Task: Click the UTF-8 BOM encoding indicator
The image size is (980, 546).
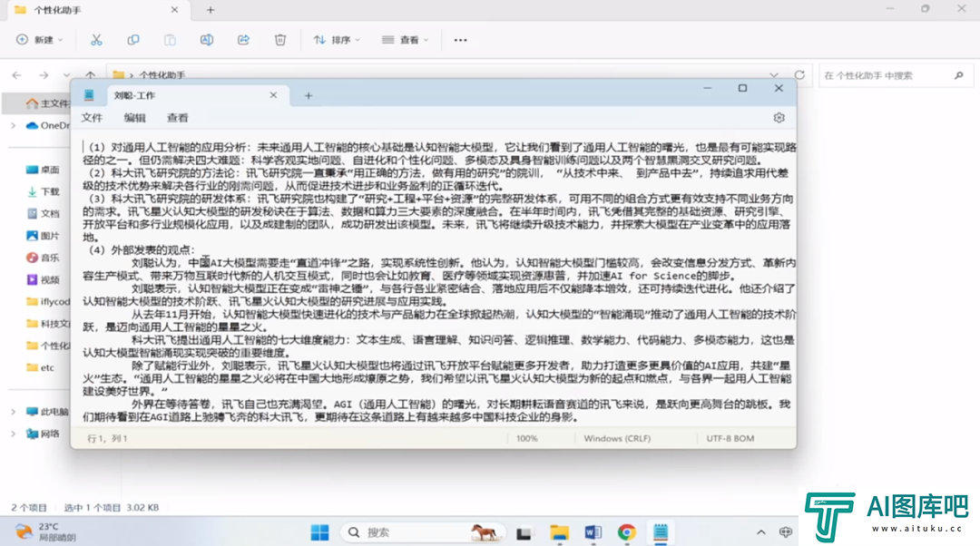Action: click(730, 439)
